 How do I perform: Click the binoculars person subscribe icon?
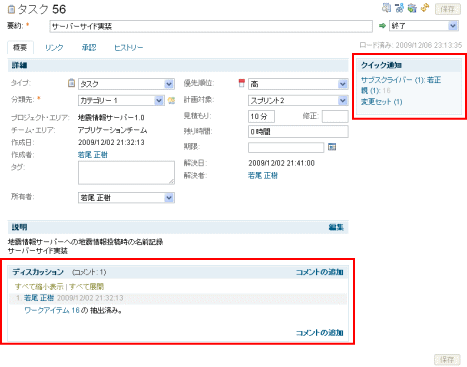pyautogui.click(x=399, y=8)
